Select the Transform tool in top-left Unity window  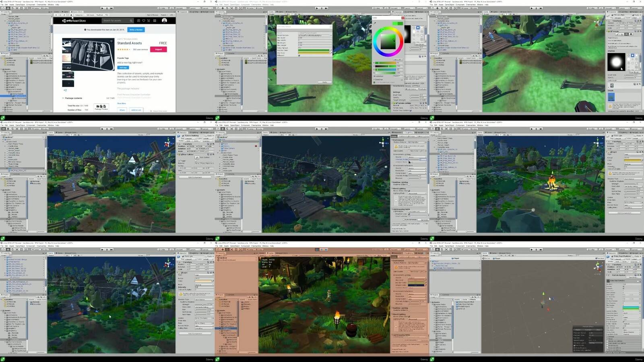click(x=26, y=8)
